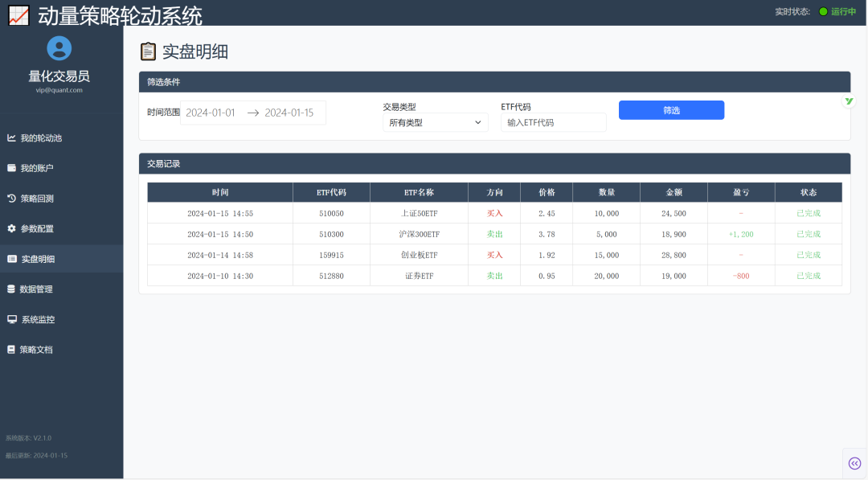The image size is (868, 480).
Task: Click the chart logo icon in the header
Action: pyautogui.click(x=19, y=14)
